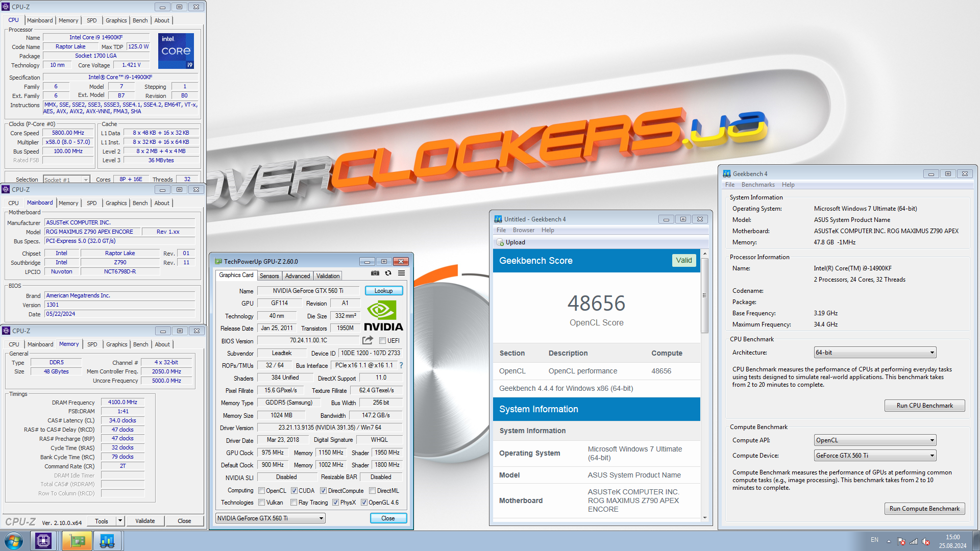
Task: Take a screenshot using the GPU-Z camera icon
Action: click(x=375, y=273)
